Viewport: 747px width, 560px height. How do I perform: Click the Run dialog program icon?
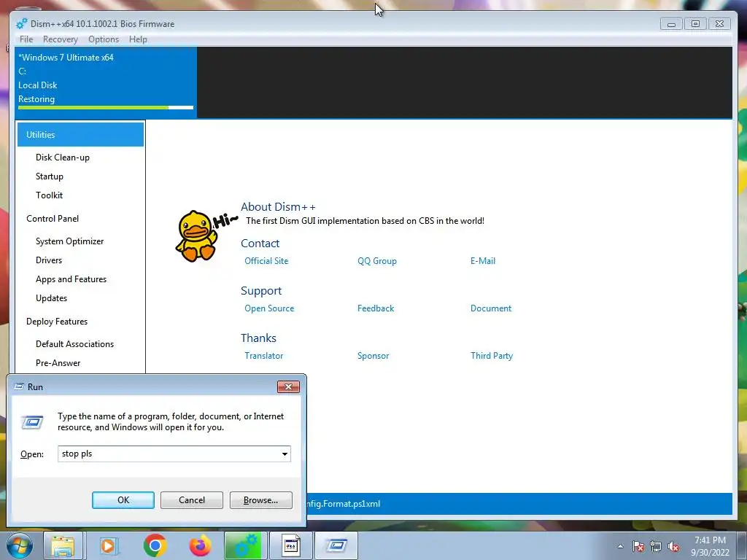33,422
